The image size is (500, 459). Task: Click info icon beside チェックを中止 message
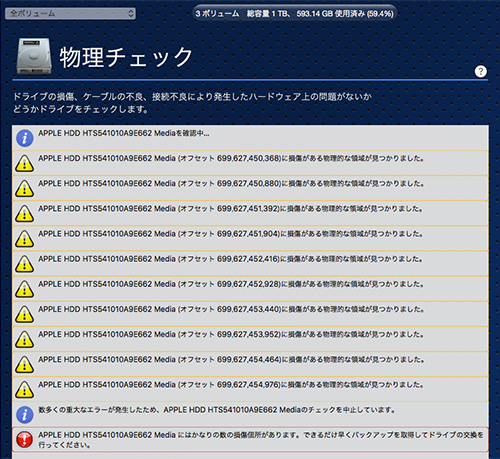[25, 415]
